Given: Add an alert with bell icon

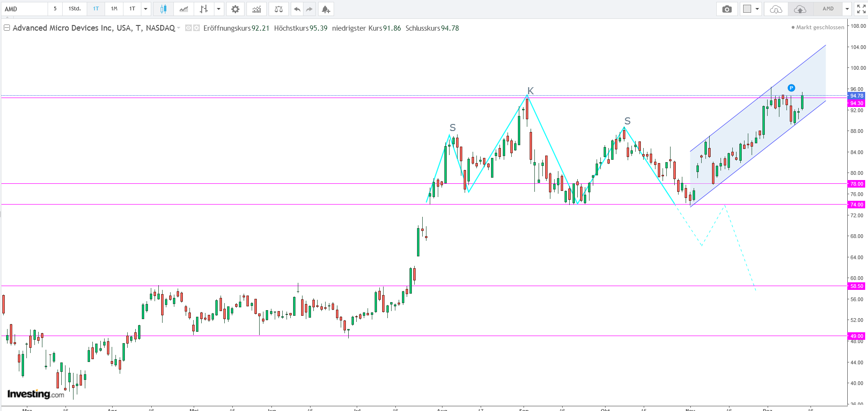Looking at the screenshot, I should point(326,9).
